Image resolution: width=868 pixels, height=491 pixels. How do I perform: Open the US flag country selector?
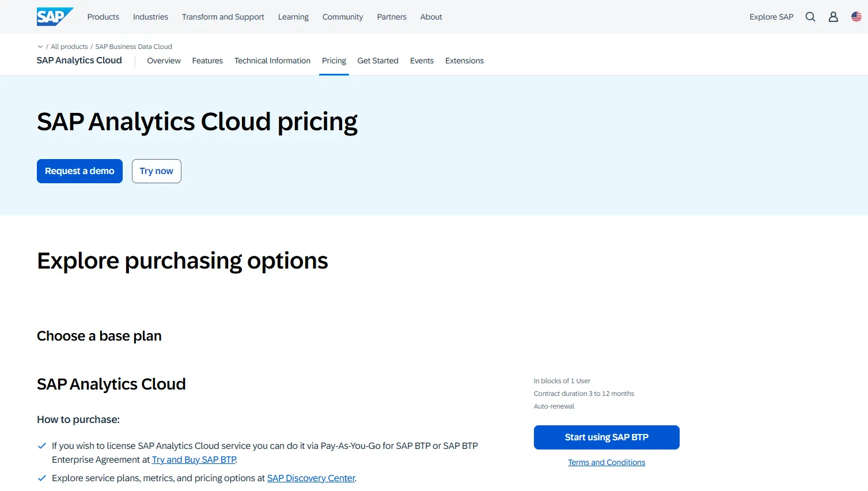[856, 17]
